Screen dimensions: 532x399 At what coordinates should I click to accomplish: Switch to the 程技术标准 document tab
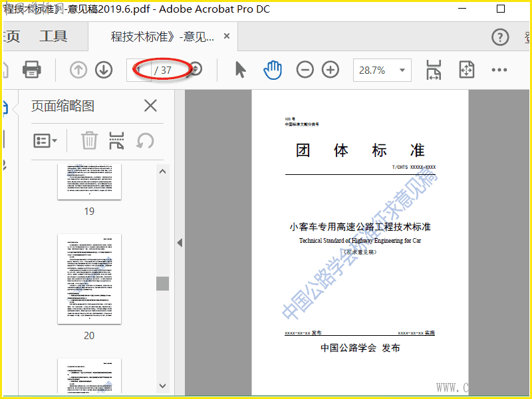point(162,37)
